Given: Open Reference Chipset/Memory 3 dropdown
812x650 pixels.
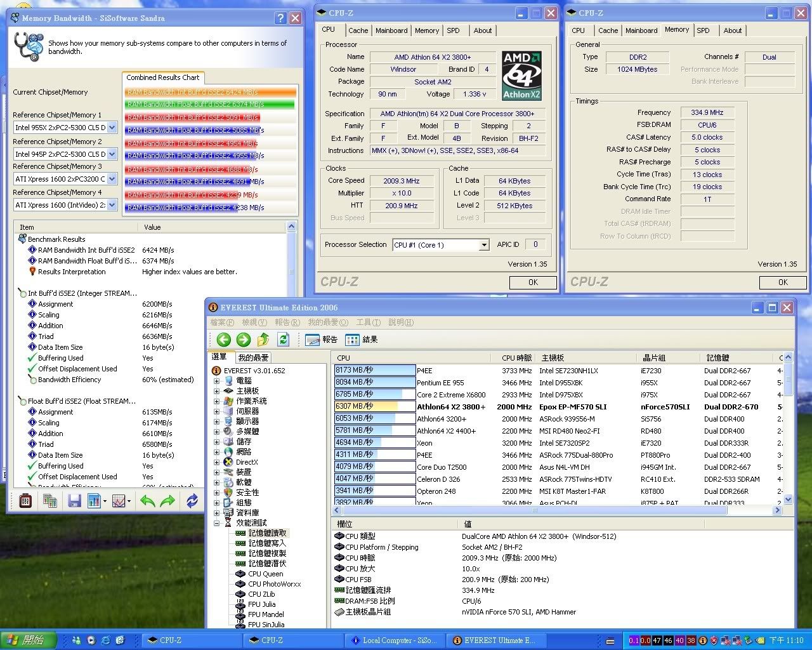Looking at the screenshot, I should (x=112, y=179).
